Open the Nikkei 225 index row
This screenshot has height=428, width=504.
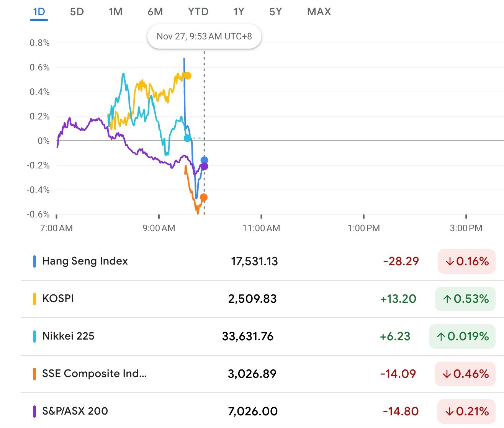[262, 337]
